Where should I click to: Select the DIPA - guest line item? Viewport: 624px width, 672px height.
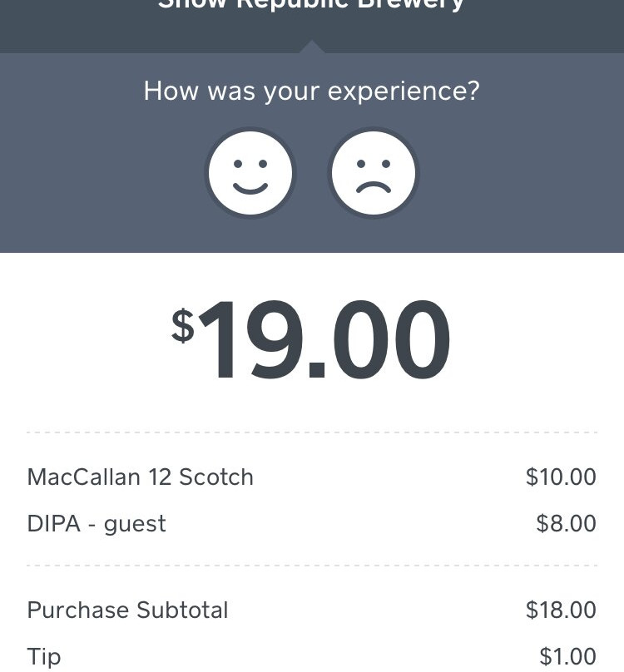[97, 524]
